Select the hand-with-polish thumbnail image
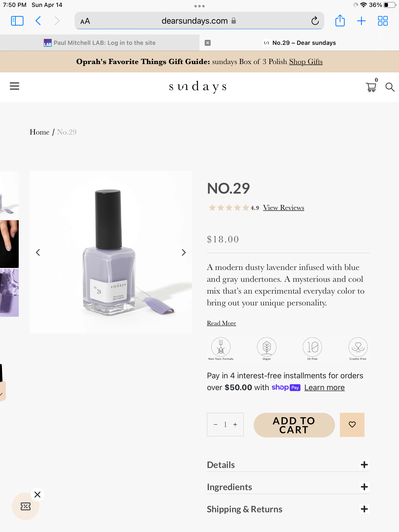399x532 pixels. click(x=9, y=244)
